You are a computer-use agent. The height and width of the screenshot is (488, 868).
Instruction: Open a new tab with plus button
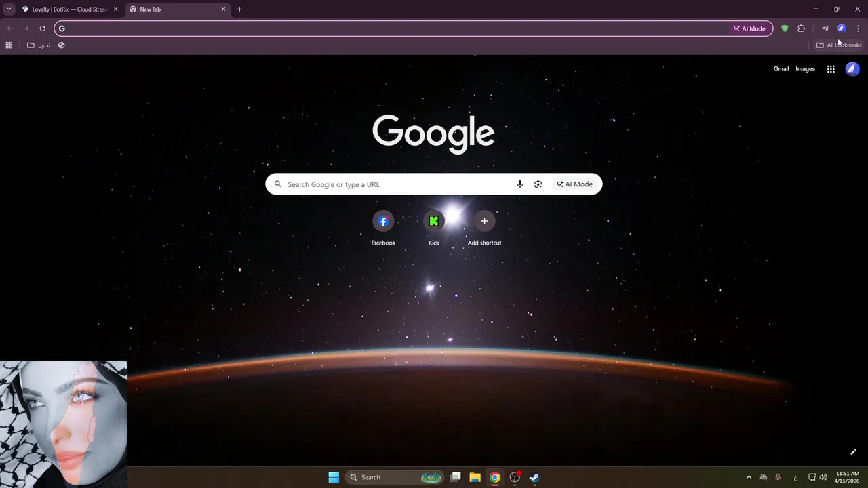(x=239, y=9)
